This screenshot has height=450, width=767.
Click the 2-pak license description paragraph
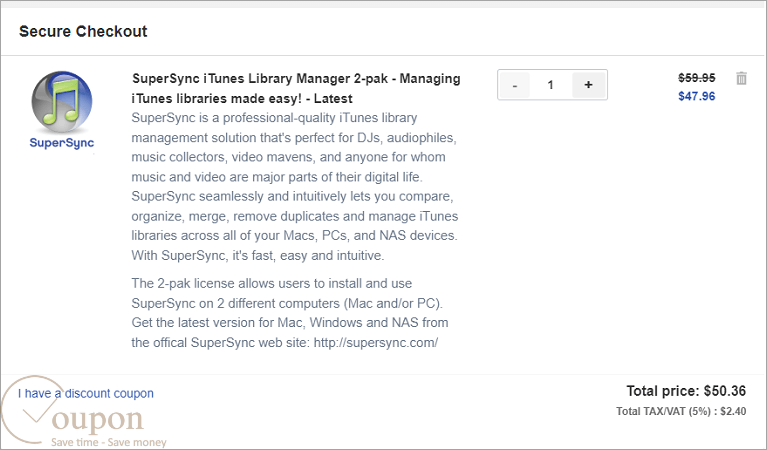tap(290, 313)
